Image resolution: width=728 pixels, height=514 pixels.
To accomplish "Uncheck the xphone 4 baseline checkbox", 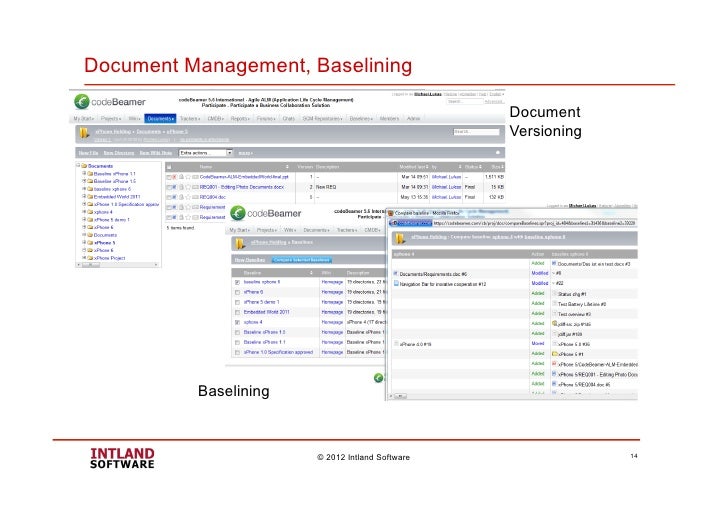I will [x=237, y=322].
